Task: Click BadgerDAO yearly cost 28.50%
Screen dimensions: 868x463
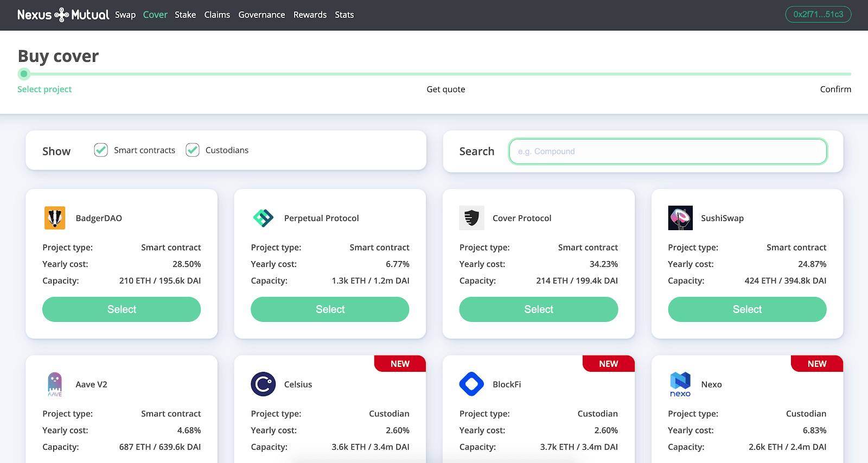Action: click(x=187, y=264)
